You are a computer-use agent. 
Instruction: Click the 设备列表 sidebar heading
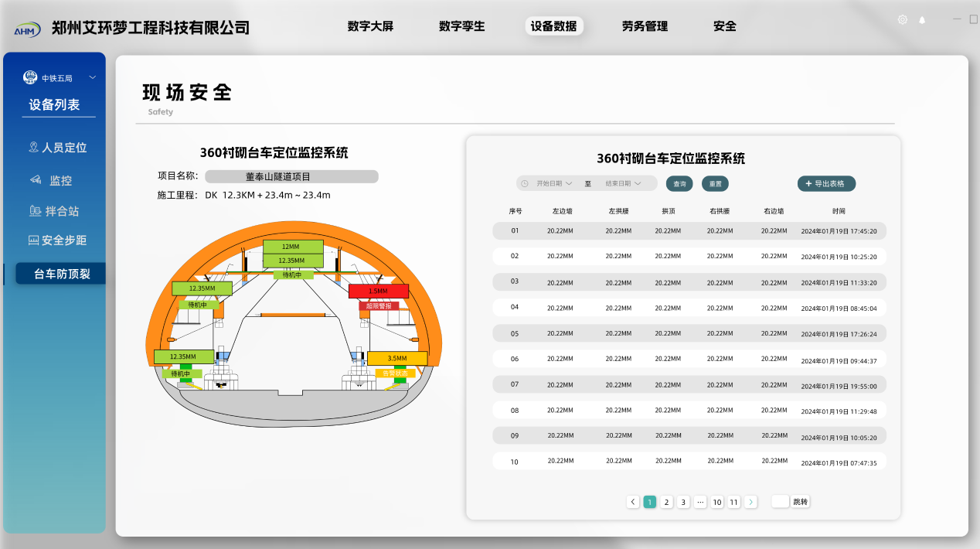[x=55, y=105]
